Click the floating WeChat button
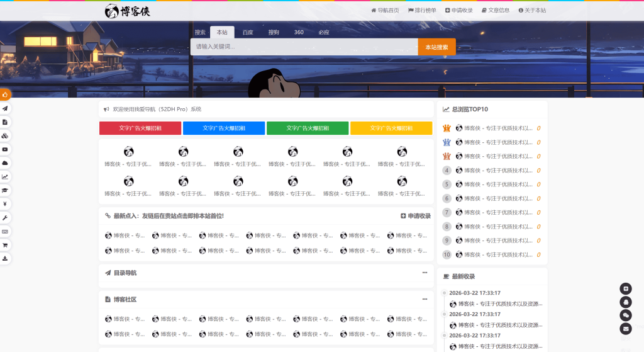The width and height of the screenshot is (644, 352). (x=626, y=315)
